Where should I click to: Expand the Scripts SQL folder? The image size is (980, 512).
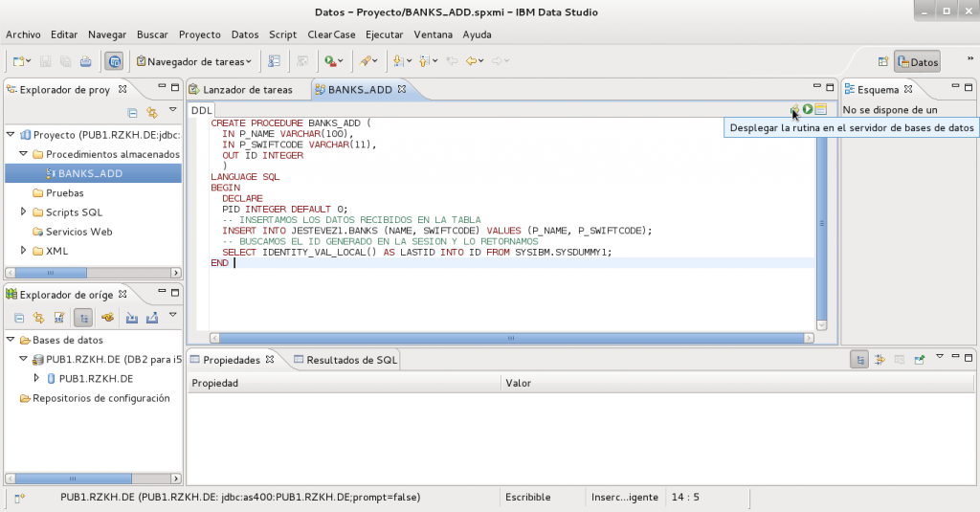click(x=23, y=211)
